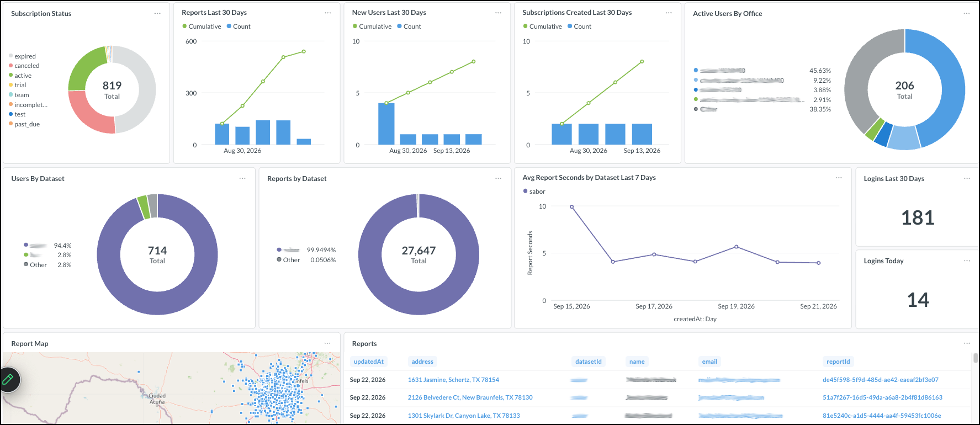Click the Reports table vertical scrollbar

coord(976,358)
